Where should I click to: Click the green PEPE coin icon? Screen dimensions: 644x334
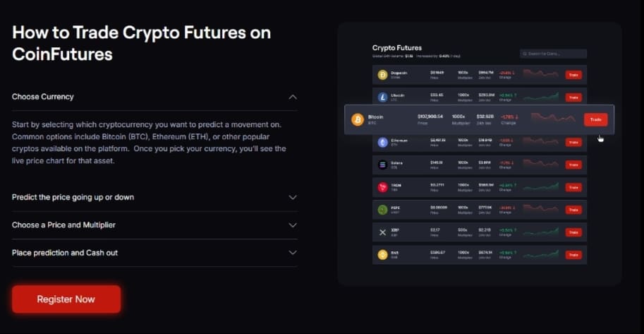pyautogui.click(x=383, y=210)
